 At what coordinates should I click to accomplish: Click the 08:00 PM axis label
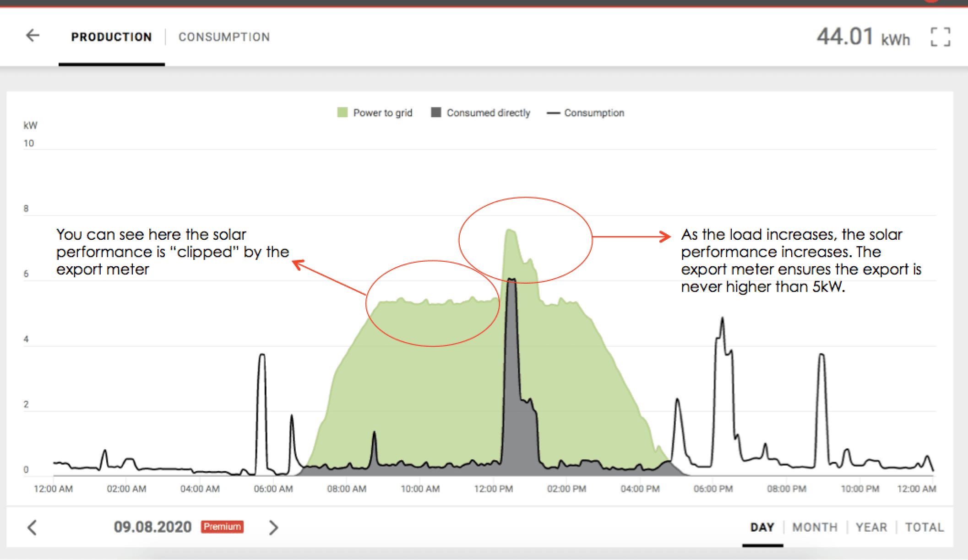pyautogui.click(x=787, y=489)
